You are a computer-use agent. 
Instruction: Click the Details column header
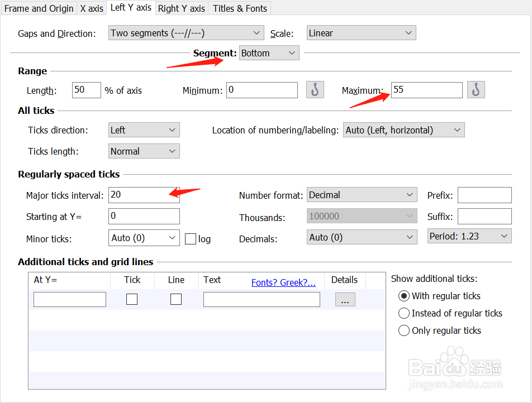344,280
